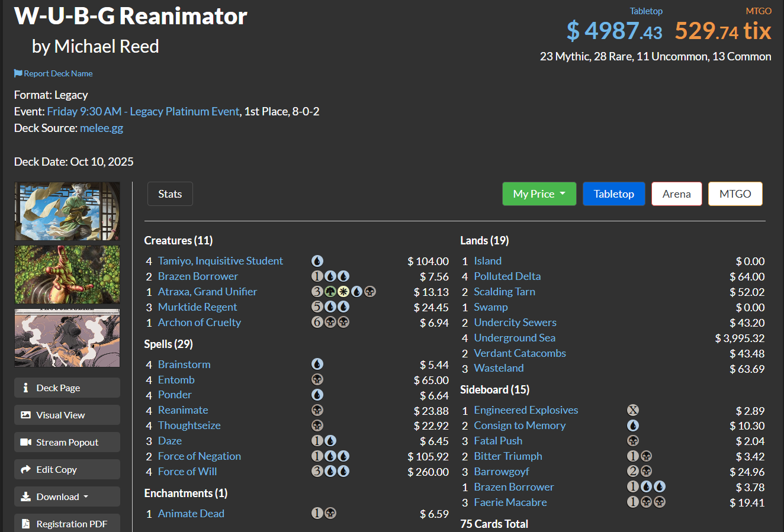Switch to the Arena price view

(677, 194)
